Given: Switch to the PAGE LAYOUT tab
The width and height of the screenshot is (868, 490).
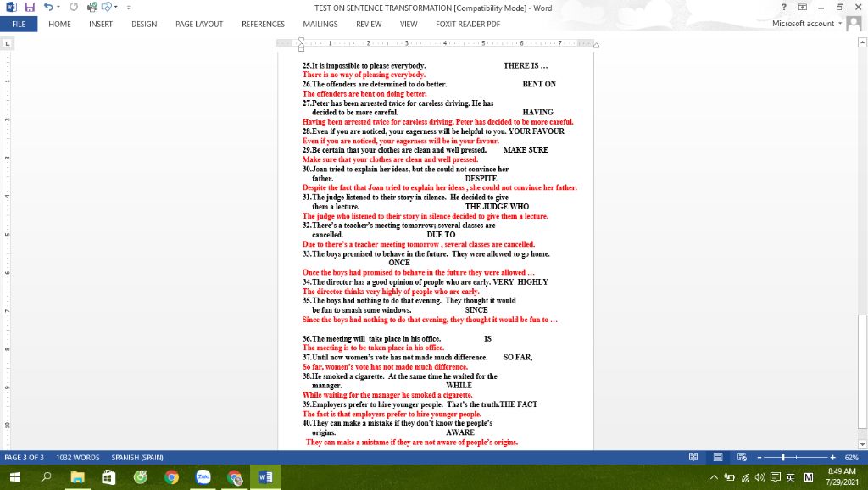Looking at the screenshot, I should (x=199, y=24).
